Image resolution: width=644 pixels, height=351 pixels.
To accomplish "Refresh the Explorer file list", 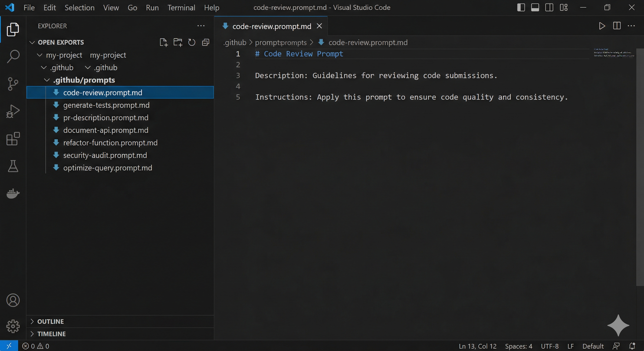I will click(x=191, y=42).
